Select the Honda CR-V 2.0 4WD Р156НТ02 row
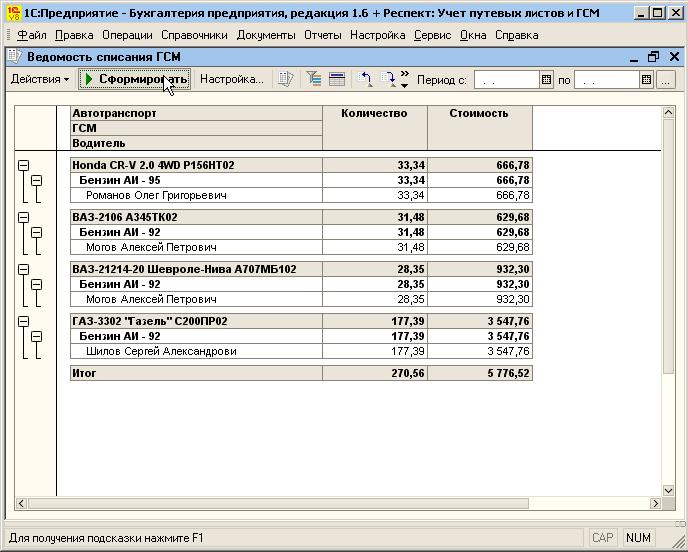 click(301, 165)
